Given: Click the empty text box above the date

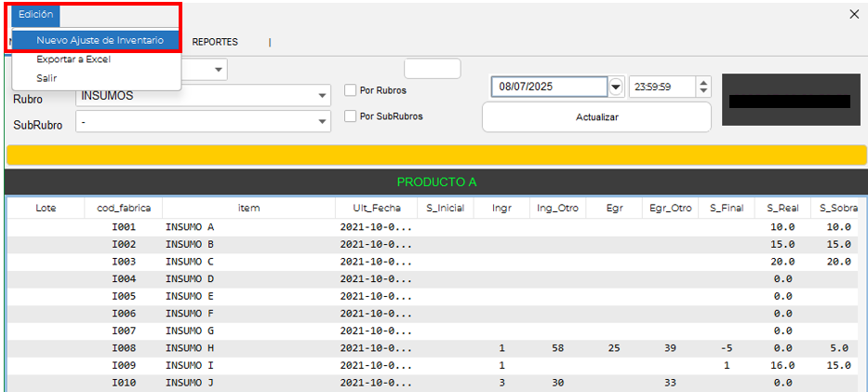Looking at the screenshot, I should pyautogui.click(x=432, y=69).
